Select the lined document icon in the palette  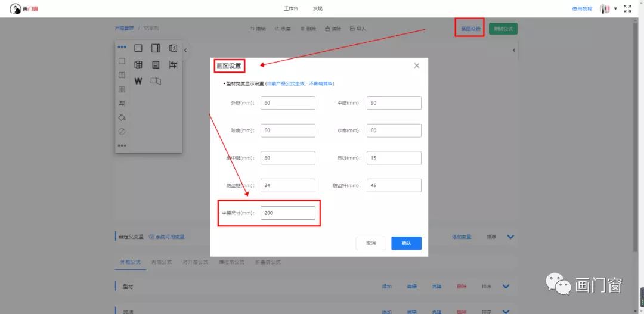point(156,65)
